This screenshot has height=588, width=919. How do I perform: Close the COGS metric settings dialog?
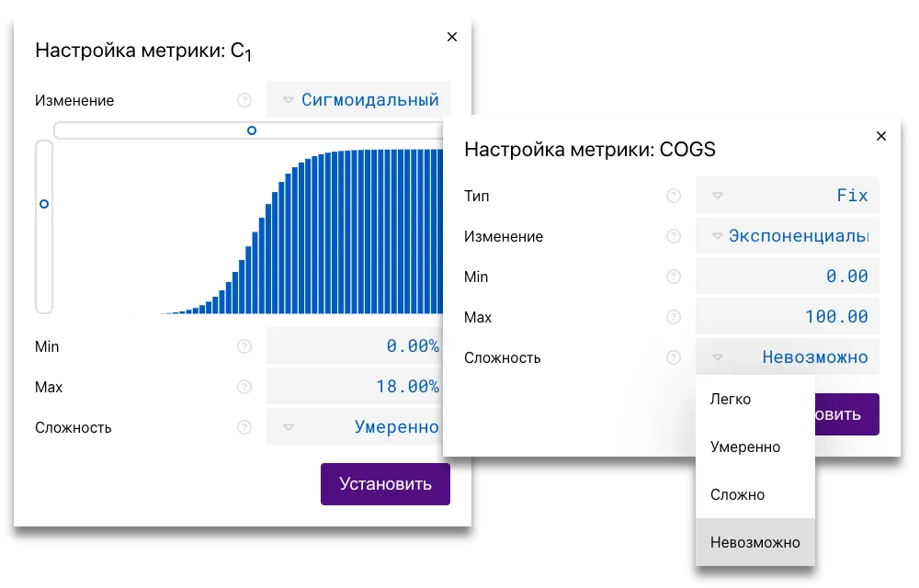coord(881,136)
